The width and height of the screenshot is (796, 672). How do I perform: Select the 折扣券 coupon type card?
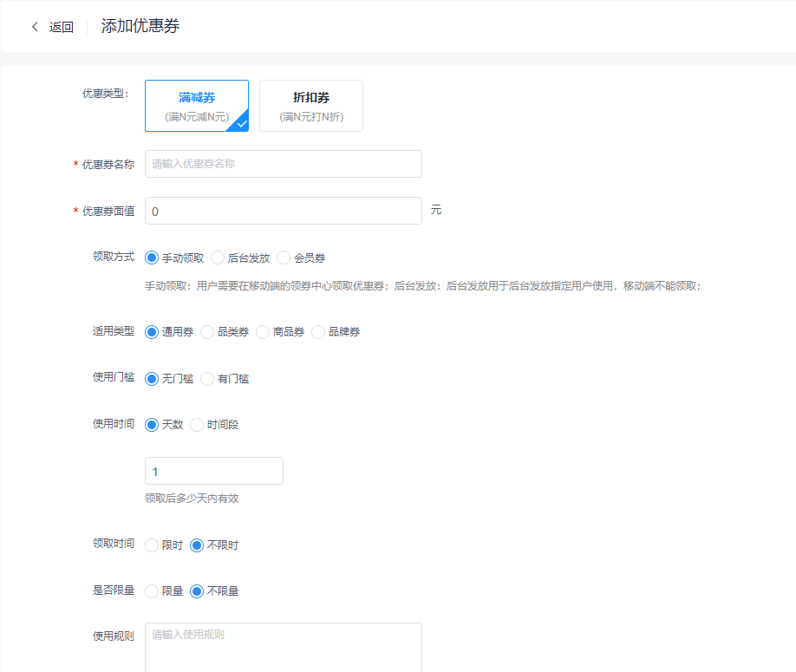[311, 106]
